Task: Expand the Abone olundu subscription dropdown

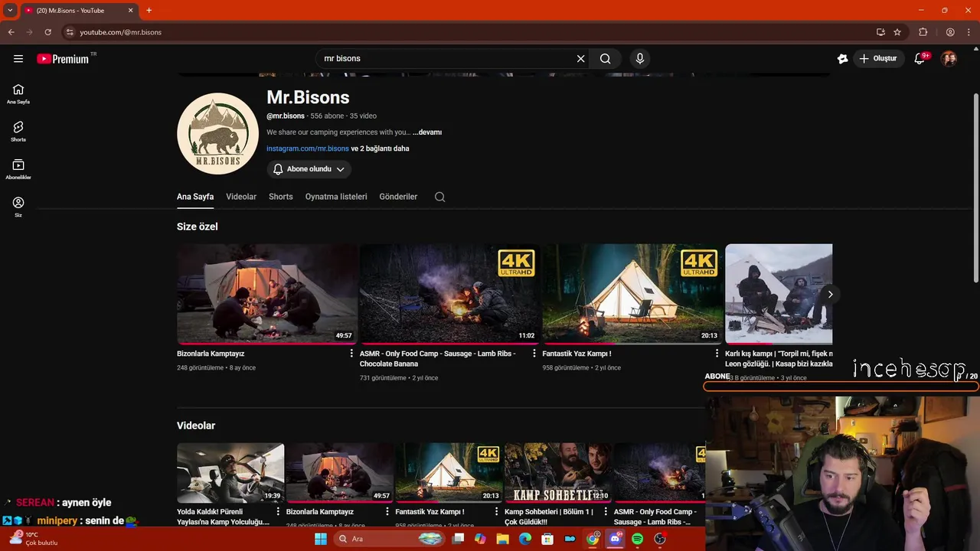Action: [x=309, y=169]
